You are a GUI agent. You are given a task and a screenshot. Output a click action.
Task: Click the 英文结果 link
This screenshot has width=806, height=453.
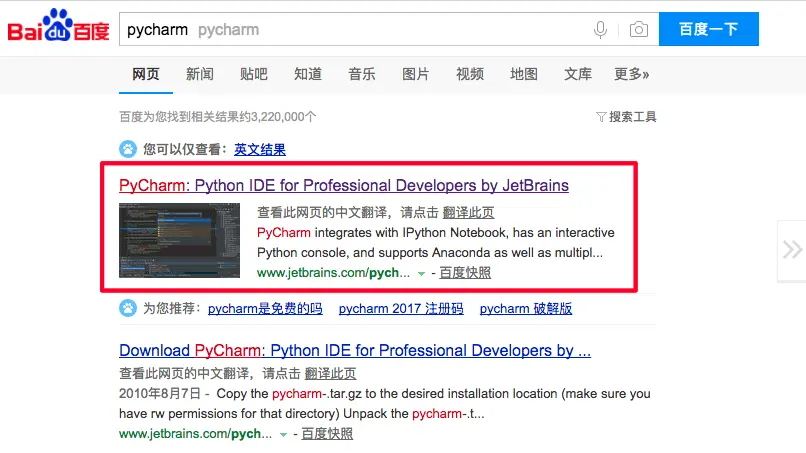pos(260,150)
